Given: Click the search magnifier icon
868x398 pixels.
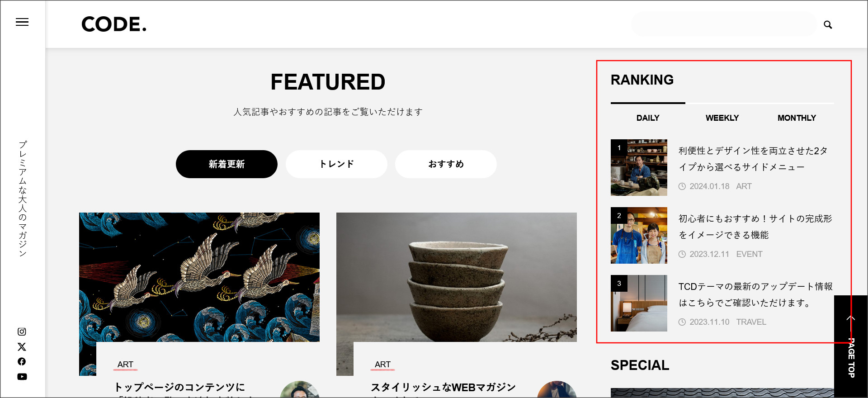Looking at the screenshot, I should point(828,25).
